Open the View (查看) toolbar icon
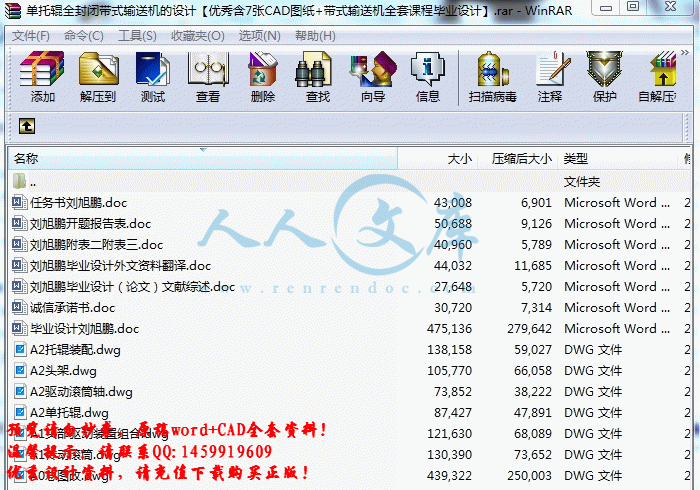The width and height of the screenshot is (700, 490). point(208,77)
